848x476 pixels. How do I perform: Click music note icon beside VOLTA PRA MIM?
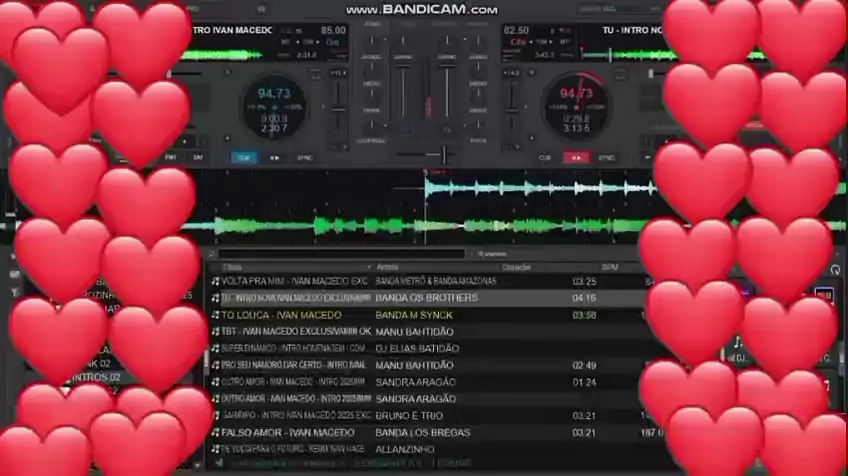215,282
